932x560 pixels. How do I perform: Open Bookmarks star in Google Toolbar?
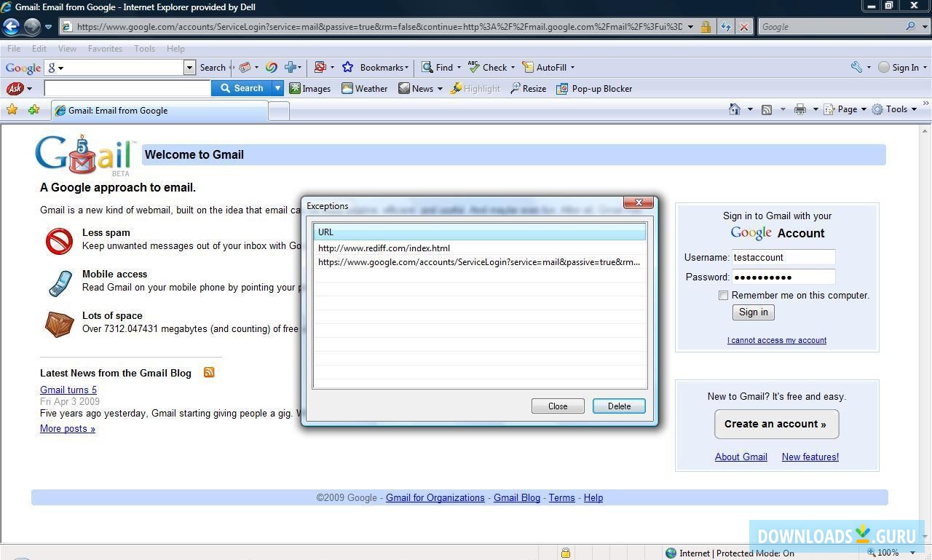[348, 67]
